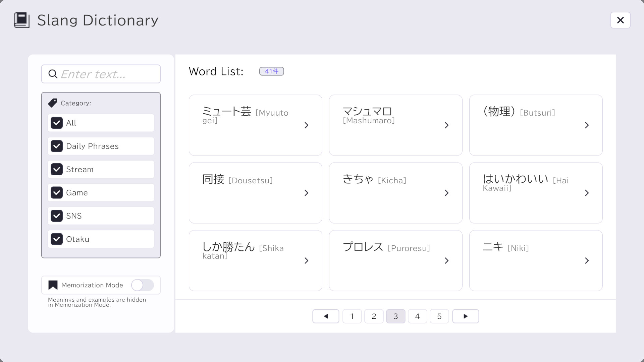Expand the ニキ [Niki] entry chevron

pos(587,261)
